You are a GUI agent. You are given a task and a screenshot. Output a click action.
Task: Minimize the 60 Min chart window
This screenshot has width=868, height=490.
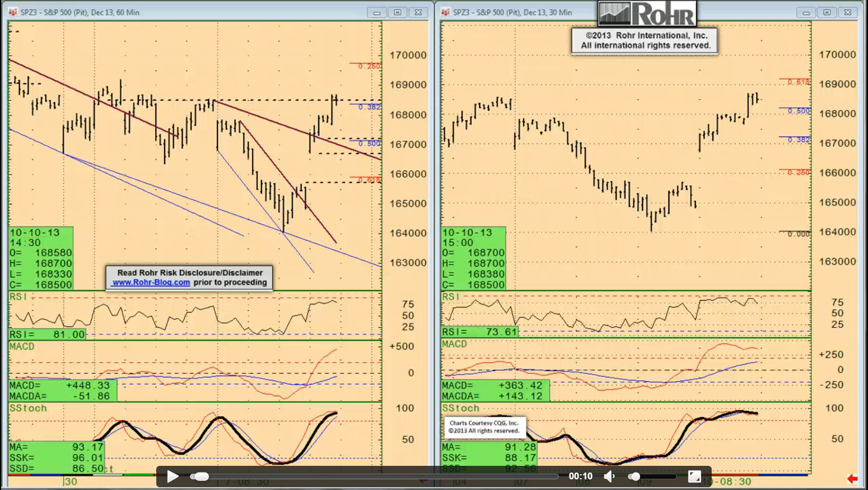[x=377, y=12]
